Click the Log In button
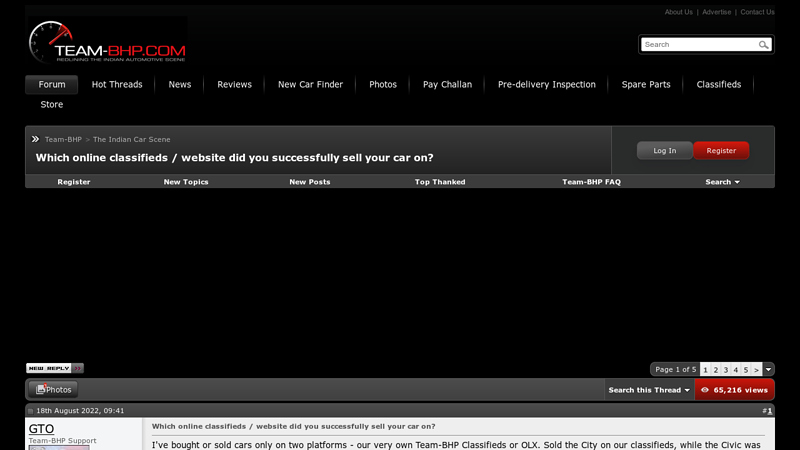800x450 pixels. [664, 151]
